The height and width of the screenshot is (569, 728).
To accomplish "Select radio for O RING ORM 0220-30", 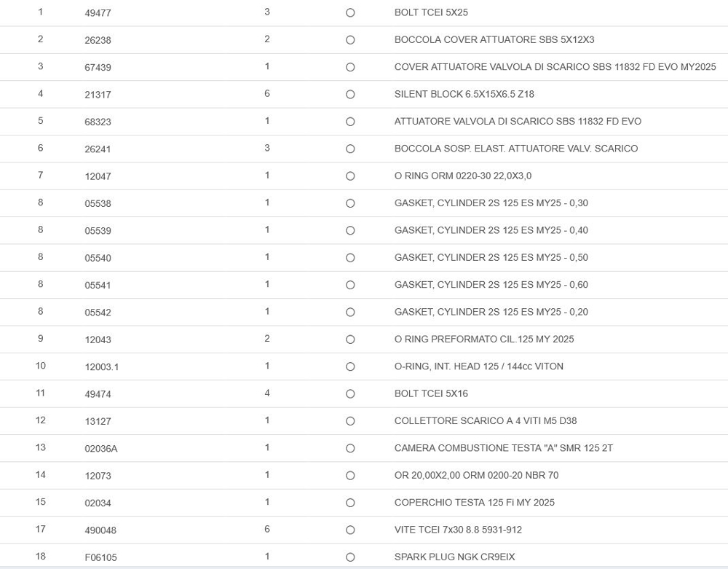I will [350, 176].
